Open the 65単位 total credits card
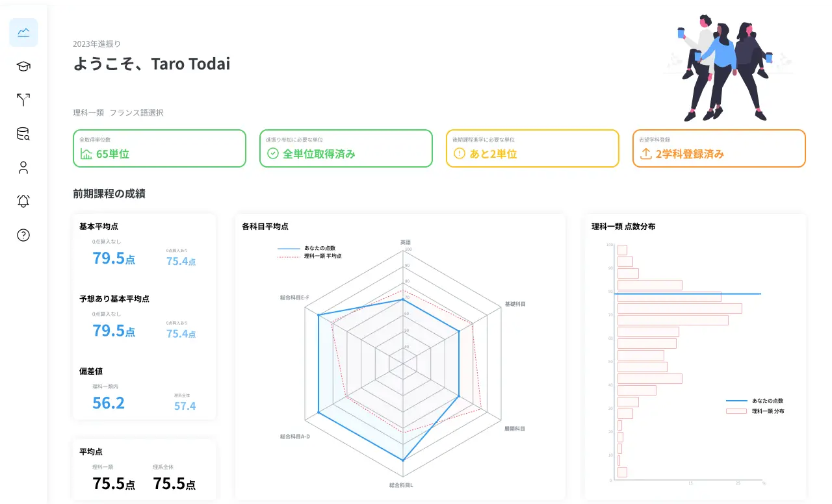Viewport: 832px width, 504px height. [159, 148]
